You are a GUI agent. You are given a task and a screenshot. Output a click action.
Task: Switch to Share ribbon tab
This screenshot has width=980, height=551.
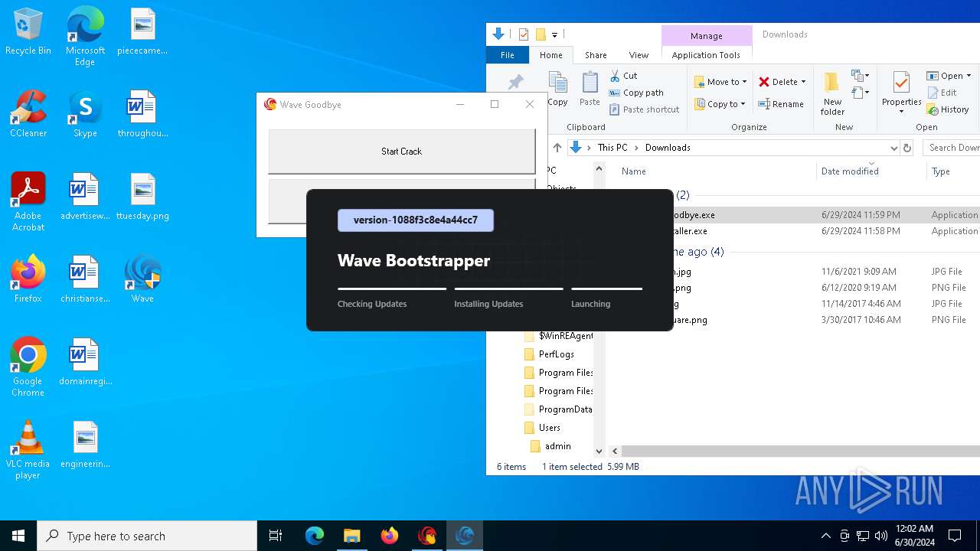point(596,55)
